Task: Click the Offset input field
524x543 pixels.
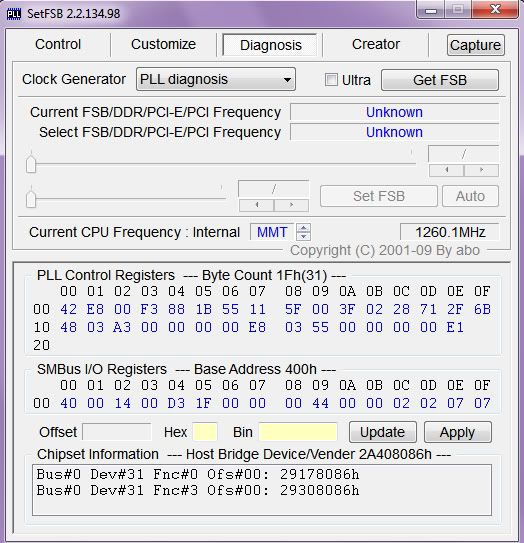Action: 117,432
